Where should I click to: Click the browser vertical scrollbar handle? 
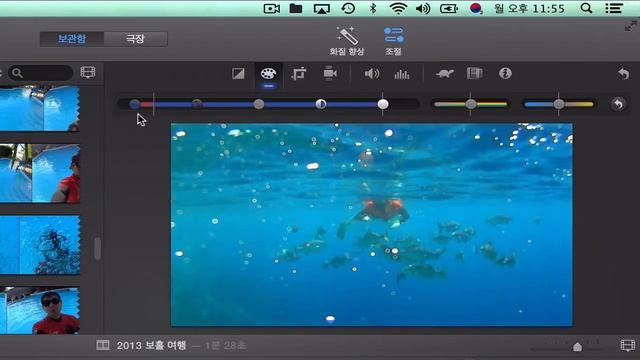click(97, 249)
